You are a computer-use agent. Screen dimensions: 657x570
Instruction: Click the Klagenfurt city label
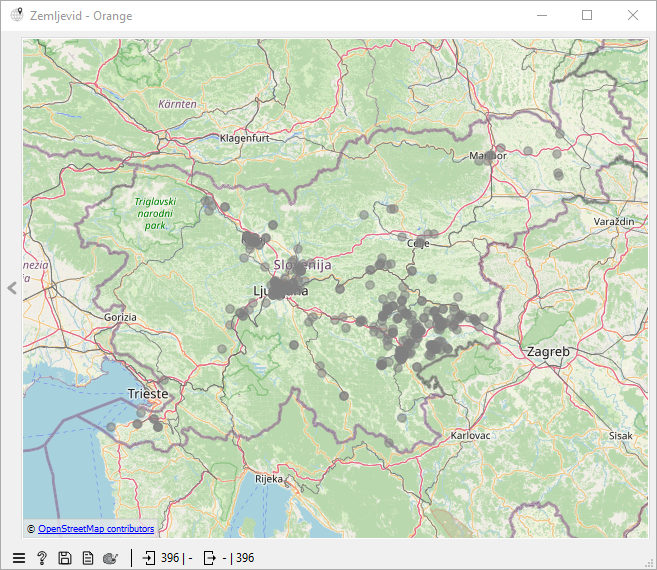(x=246, y=138)
